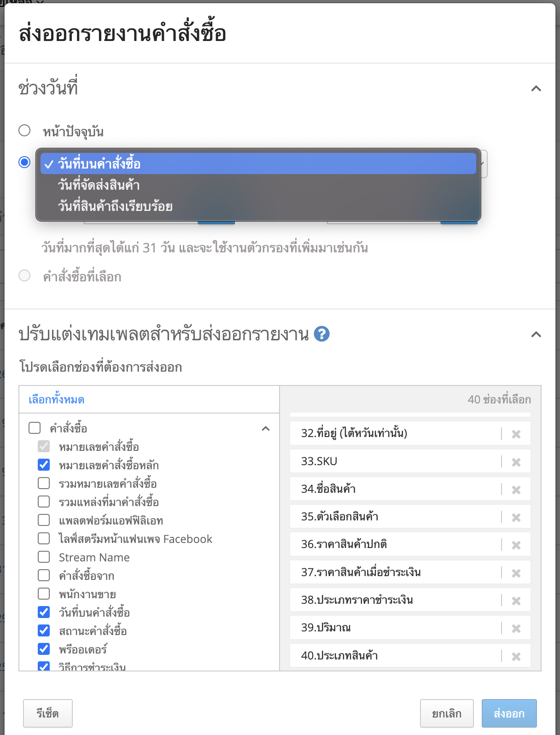Remove 39.ปริมาณ using its X icon
This screenshot has height=735, width=560.
tap(516, 628)
